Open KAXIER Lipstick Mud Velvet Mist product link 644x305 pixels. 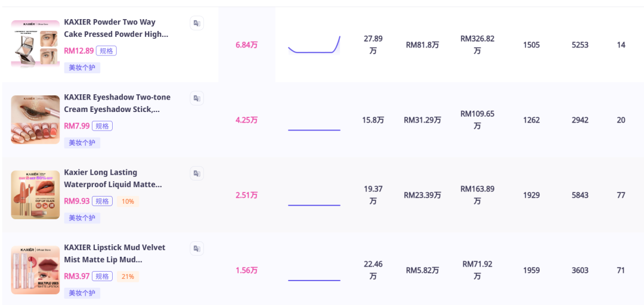(114, 253)
